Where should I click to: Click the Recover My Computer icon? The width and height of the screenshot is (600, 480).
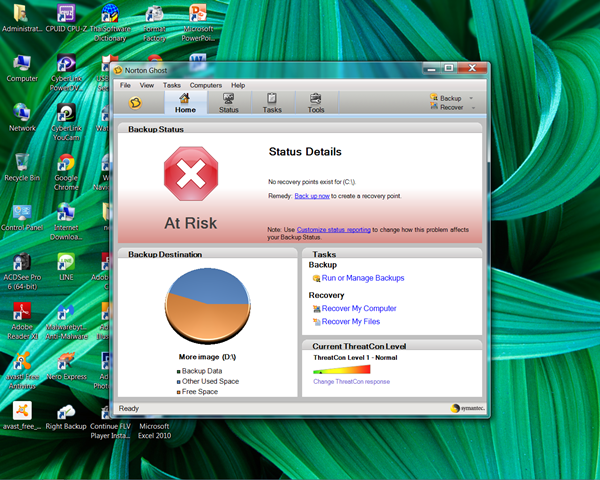coord(316,309)
